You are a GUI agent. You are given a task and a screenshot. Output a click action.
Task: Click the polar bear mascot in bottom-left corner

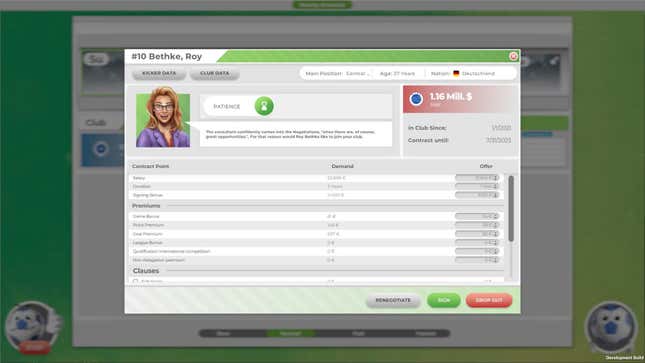pos(32,326)
